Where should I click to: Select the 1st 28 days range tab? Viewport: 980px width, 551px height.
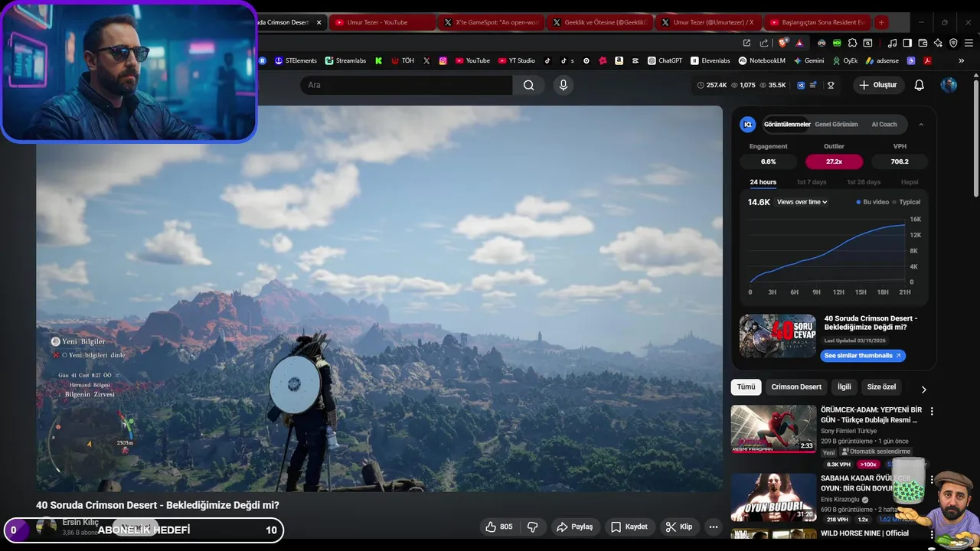(x=864, y=182)
